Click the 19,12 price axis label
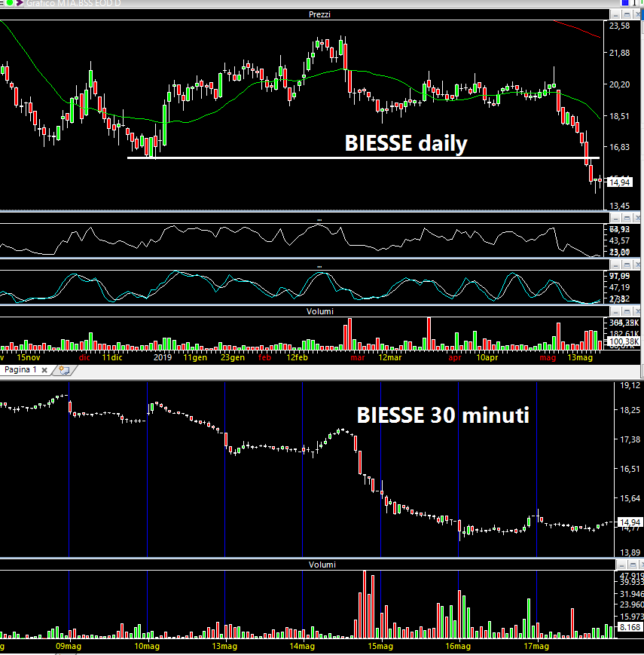Viewport: 644px width, 655px height. 630,386
